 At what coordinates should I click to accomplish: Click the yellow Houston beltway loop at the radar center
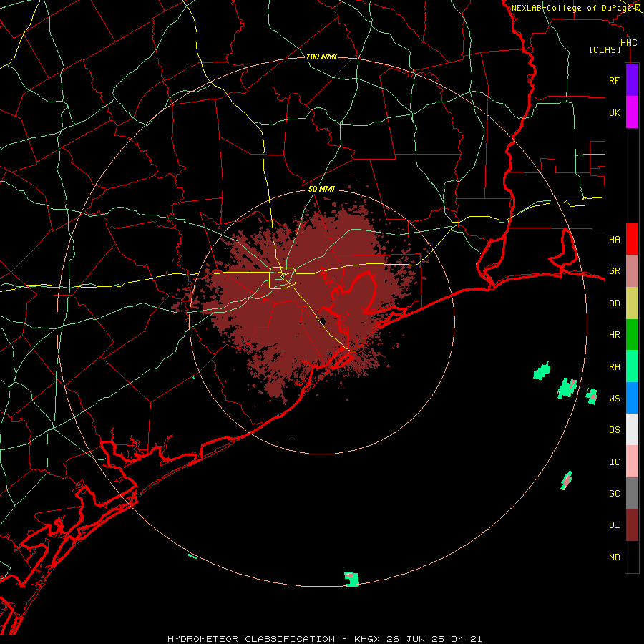[x=283, y=278]
